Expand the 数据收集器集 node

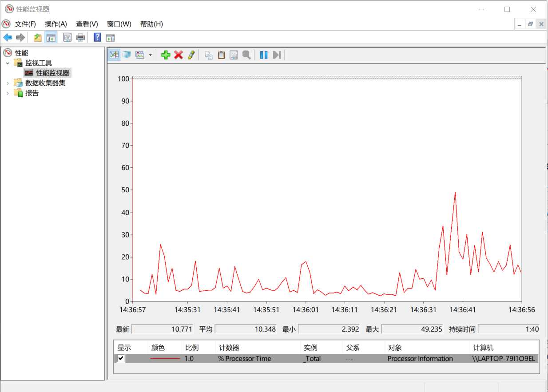point(8,83)
